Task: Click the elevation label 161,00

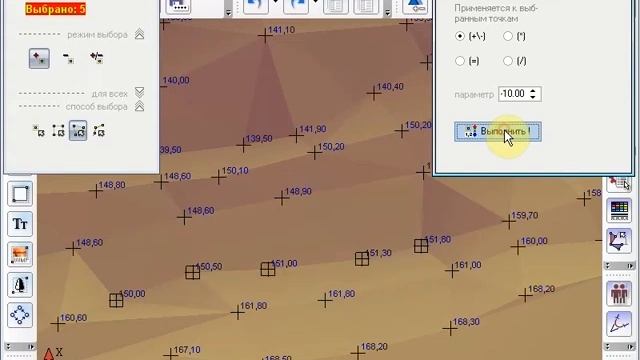Action: pos(468,265)
